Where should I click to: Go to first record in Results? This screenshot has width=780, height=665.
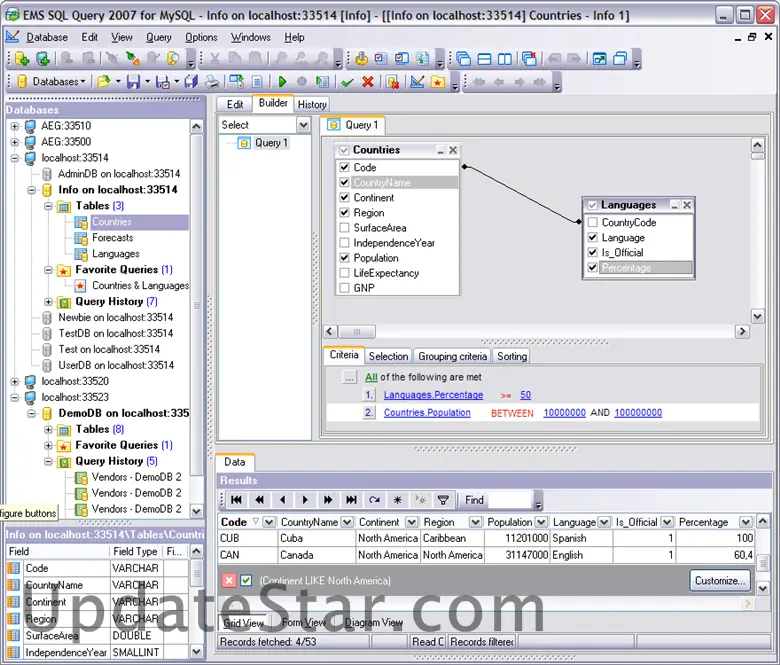click(x=237, y=500)
